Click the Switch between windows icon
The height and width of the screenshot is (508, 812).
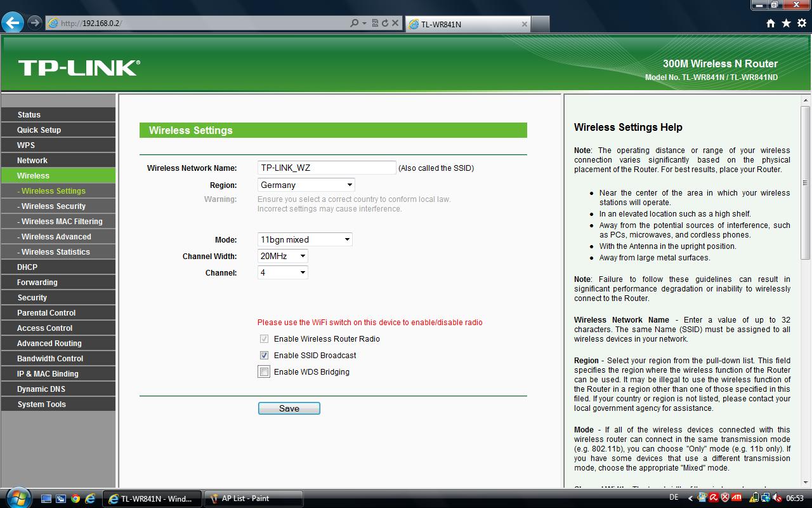pyautogui.click(x=61, y=498)
